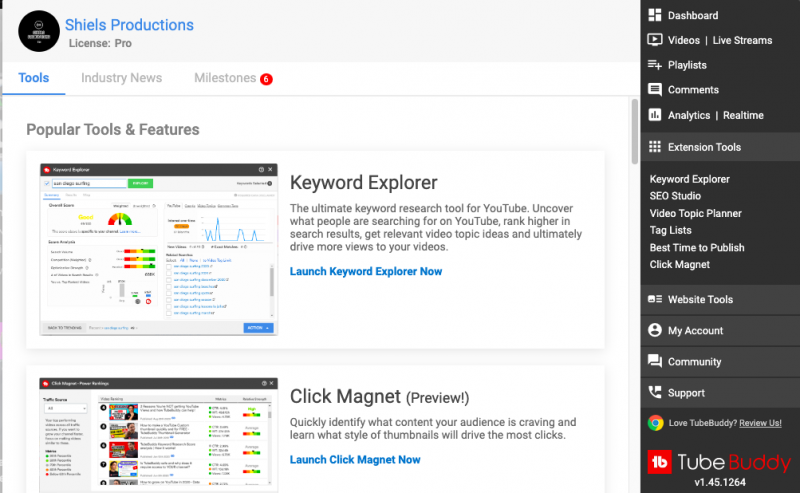Click the Dashboard grid icon
Viewport: 800px width, 493px height.
tap(655, 15)
